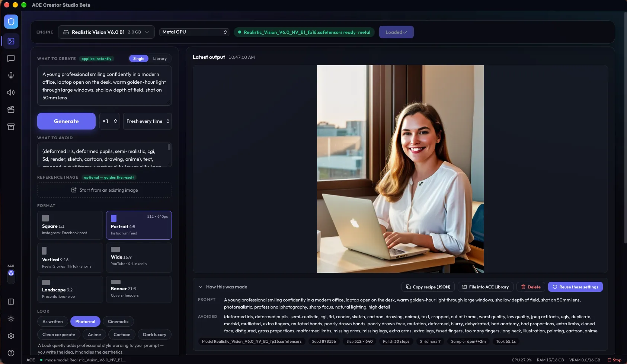
Task: Choose the As written look
Action: pos(52,322)
